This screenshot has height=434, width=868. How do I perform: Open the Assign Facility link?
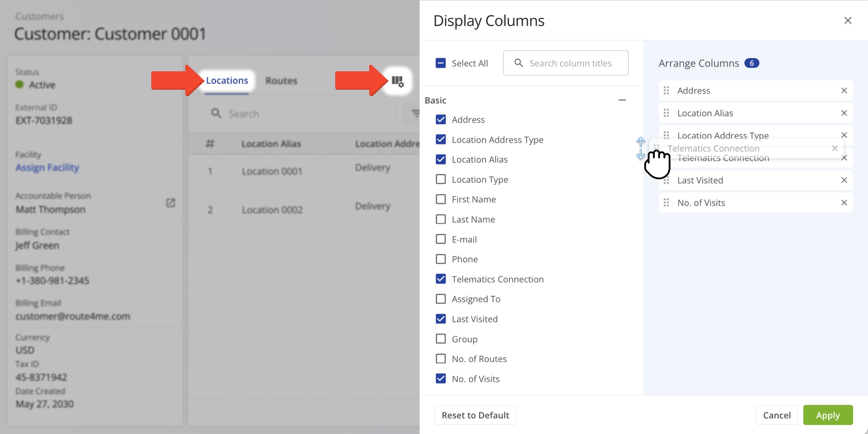point(47,167)
